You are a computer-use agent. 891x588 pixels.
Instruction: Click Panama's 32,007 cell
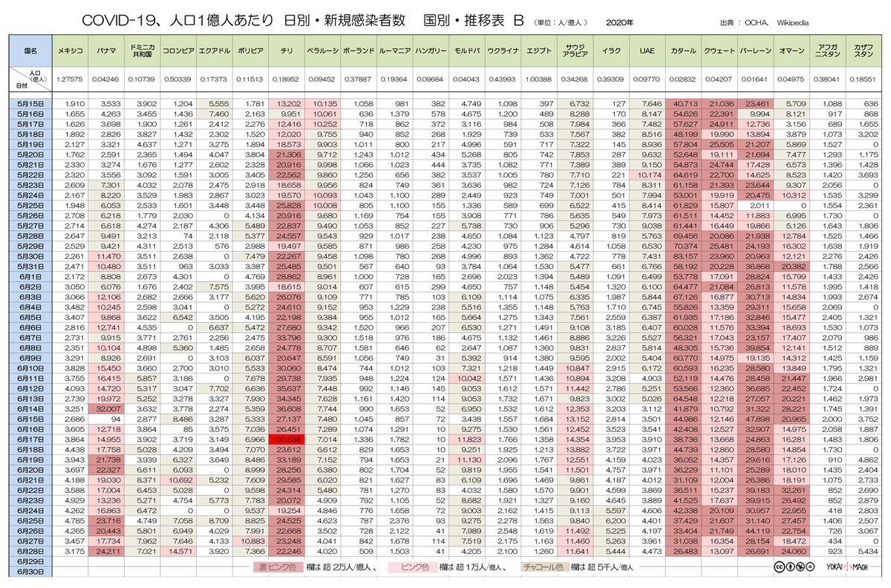pyautogui.click(x=105, y=409)
